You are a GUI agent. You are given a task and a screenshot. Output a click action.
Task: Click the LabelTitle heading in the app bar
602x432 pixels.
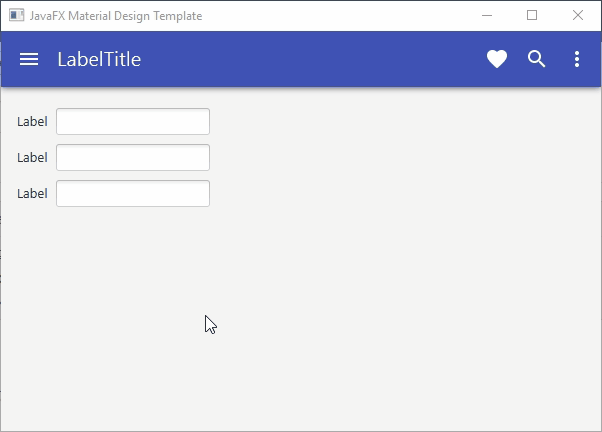click(99, 59)
